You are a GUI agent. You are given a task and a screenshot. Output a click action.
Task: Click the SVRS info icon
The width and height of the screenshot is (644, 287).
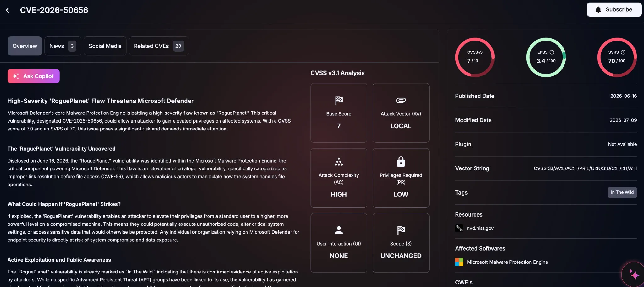623,52
